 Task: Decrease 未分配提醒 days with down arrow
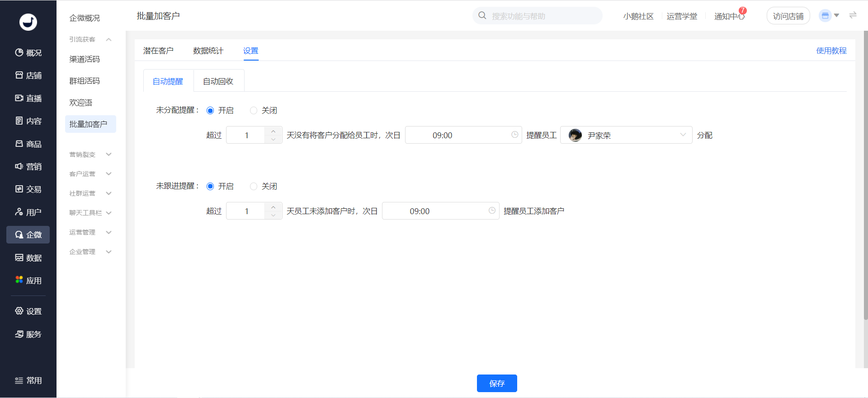tap(274, 139)
